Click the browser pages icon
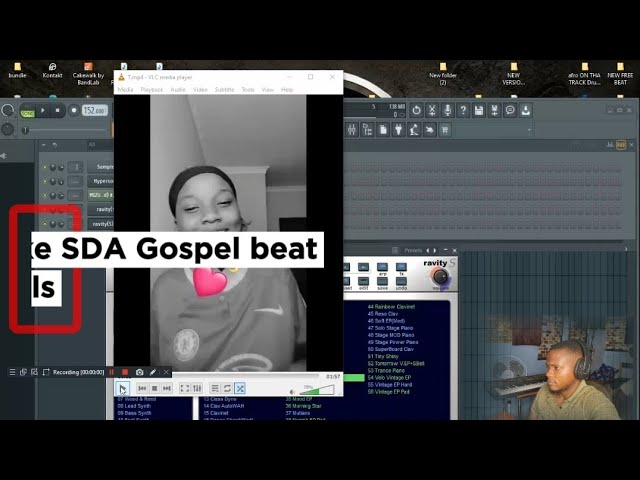The width and height of the screenshot is (640, 480). (x=383, y=130)
